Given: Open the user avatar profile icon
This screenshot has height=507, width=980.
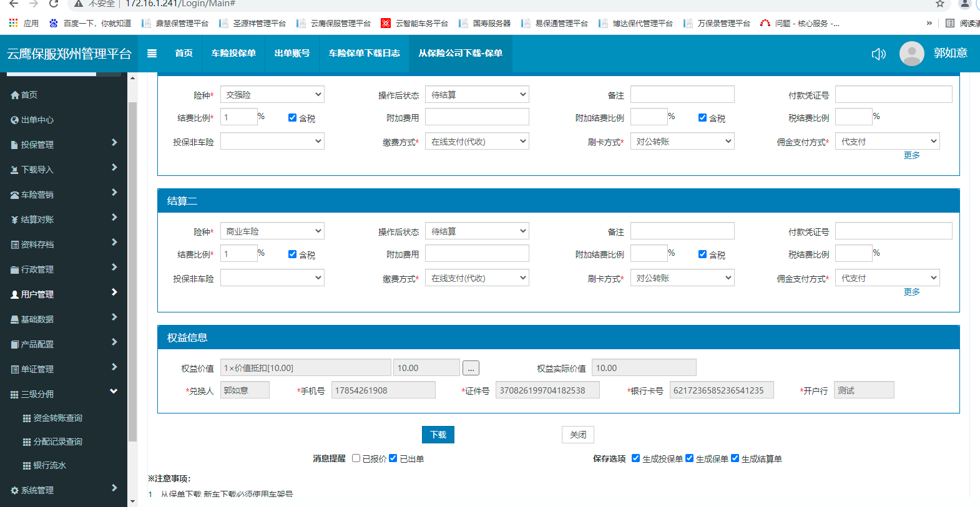Looking at the screenshot, I should click(x=911, y=54).
